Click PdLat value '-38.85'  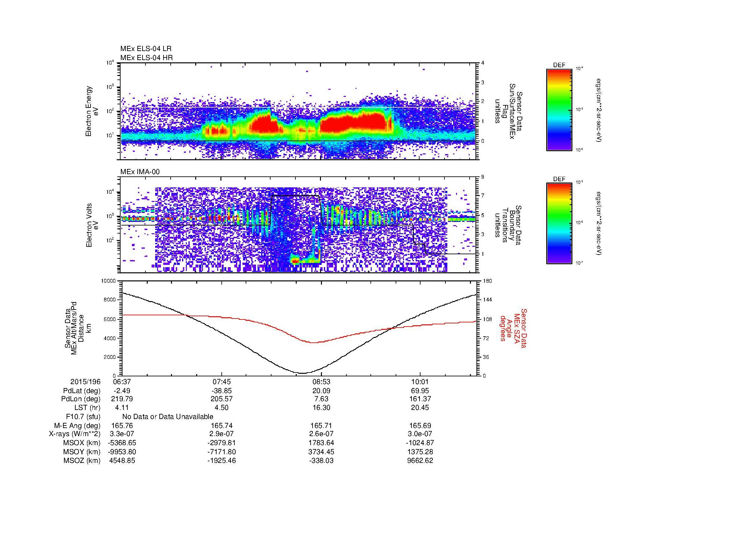click(222, 391)
